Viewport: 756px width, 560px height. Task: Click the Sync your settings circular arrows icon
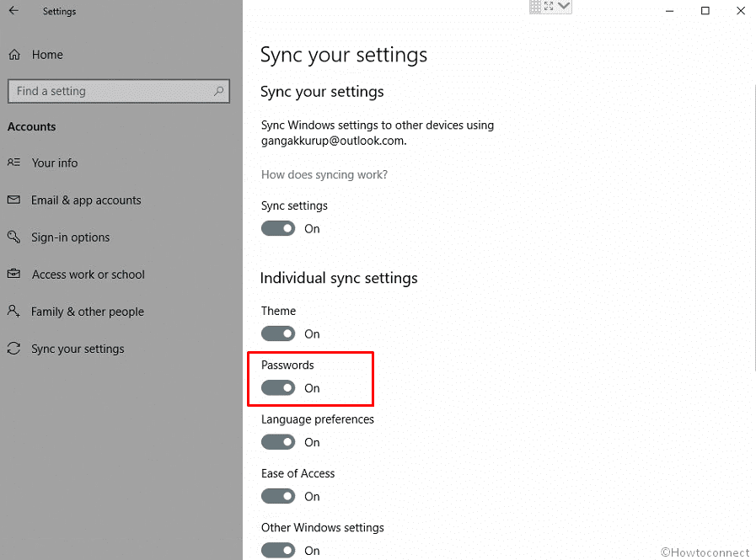[x=13, y=348]
